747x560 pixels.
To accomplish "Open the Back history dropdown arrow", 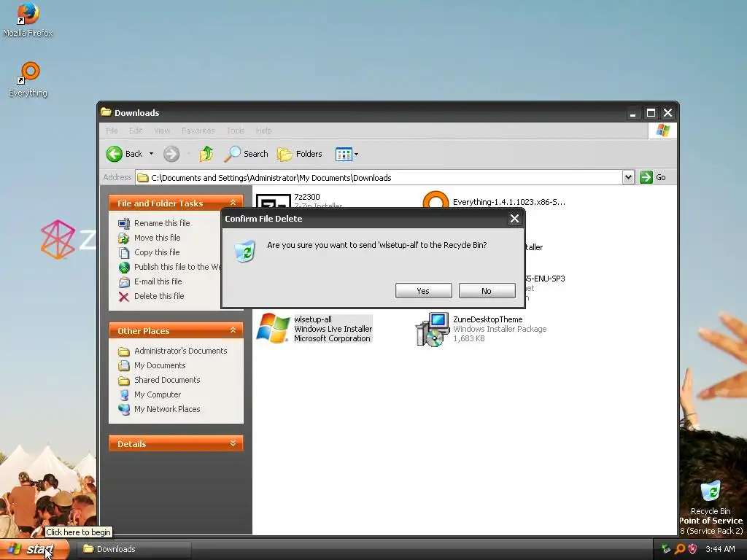I will click(152, 154).
